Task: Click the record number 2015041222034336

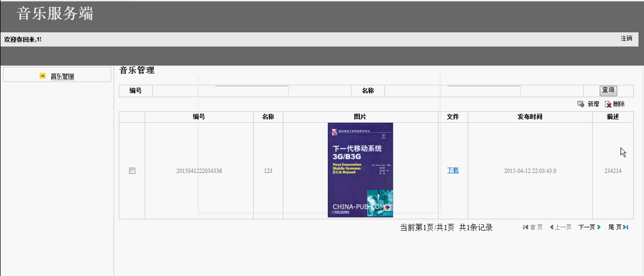Action: pos(199,171)
